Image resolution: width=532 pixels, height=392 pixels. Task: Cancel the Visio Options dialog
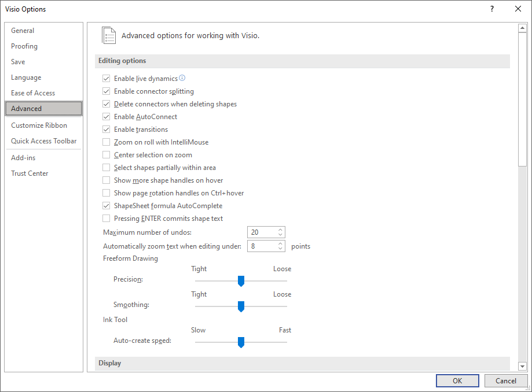point(506,380)
